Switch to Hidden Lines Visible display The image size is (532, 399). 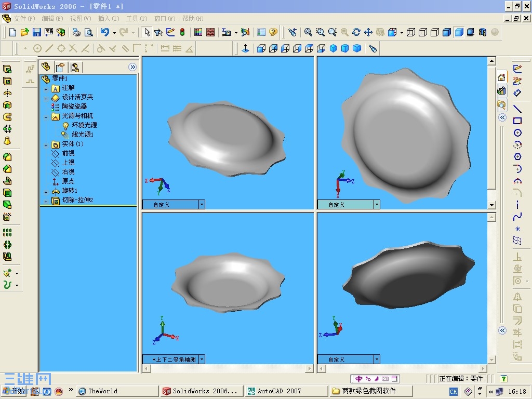tap(423, 32)
